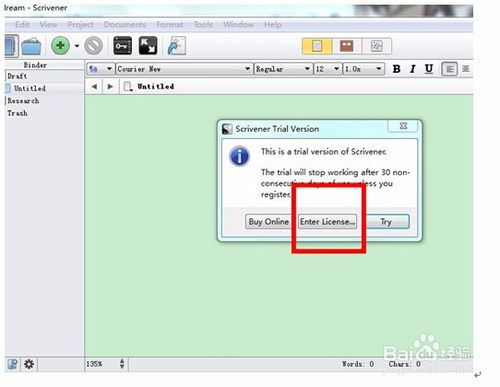500x387 pixels.
Task: Open the 1.0x line spacing dropdown
Action: 363,69
